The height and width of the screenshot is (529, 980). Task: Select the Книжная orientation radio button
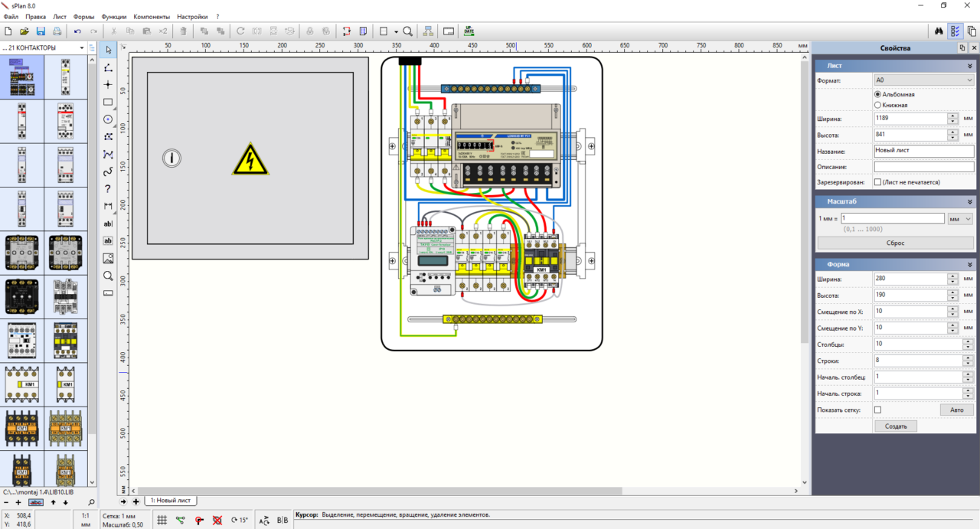coord(877,105)
